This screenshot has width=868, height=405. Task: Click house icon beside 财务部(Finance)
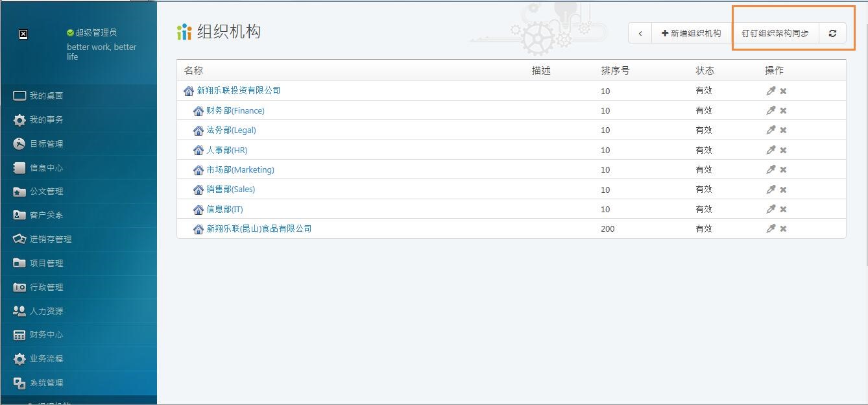[x=199, y=111]
